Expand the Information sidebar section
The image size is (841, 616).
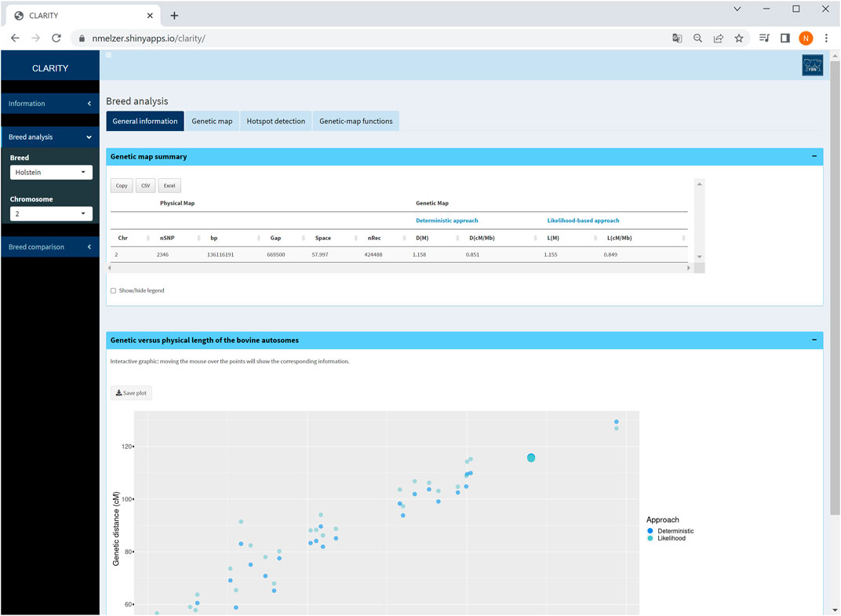pyautogui.click(x=50, y=104)
